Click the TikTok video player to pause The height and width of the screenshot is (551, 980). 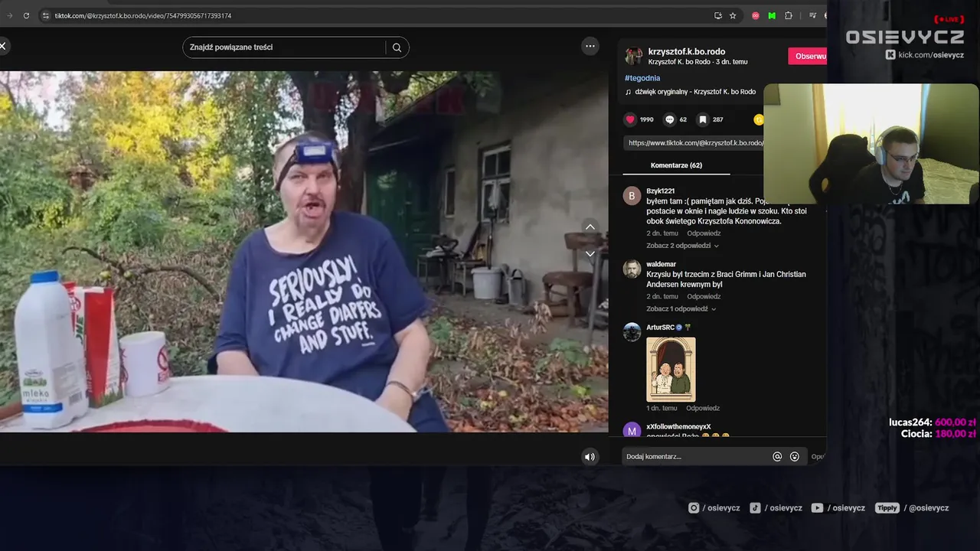point(304,252)
